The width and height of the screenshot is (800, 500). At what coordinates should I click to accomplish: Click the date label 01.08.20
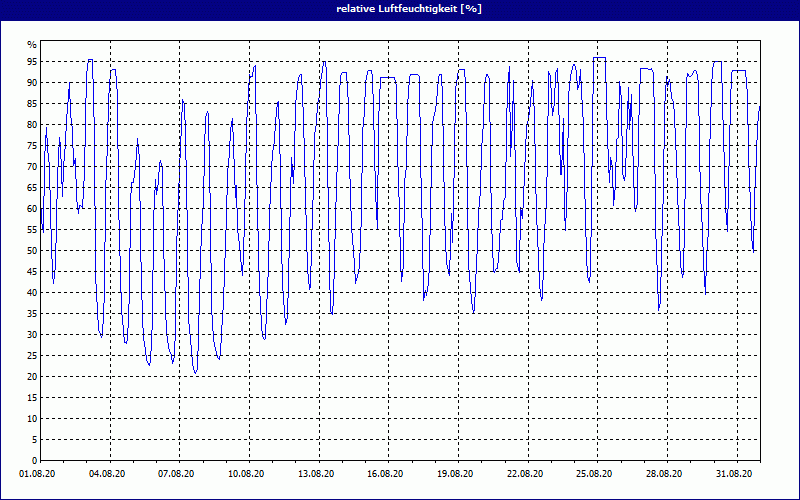37,474
